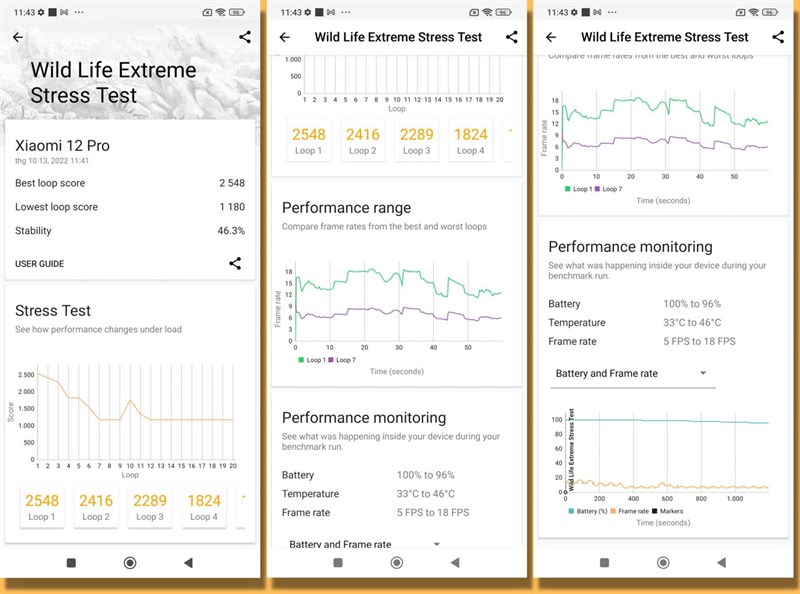Tap Wi-Fi status icon on left phone

point(220,12)
